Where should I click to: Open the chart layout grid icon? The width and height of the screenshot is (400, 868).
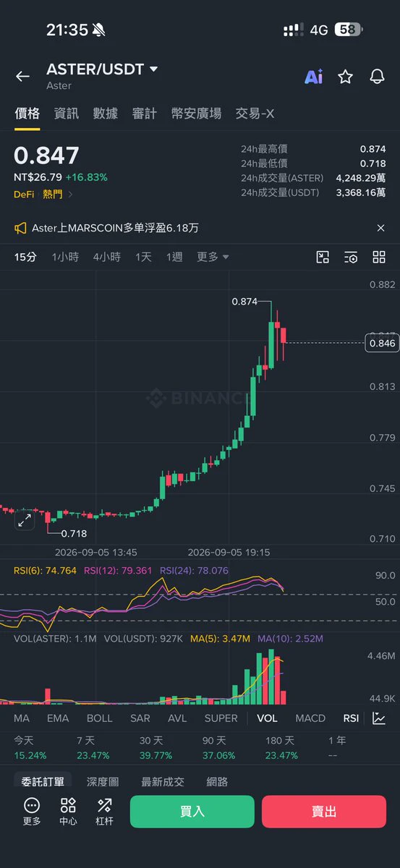coord(379,257)
